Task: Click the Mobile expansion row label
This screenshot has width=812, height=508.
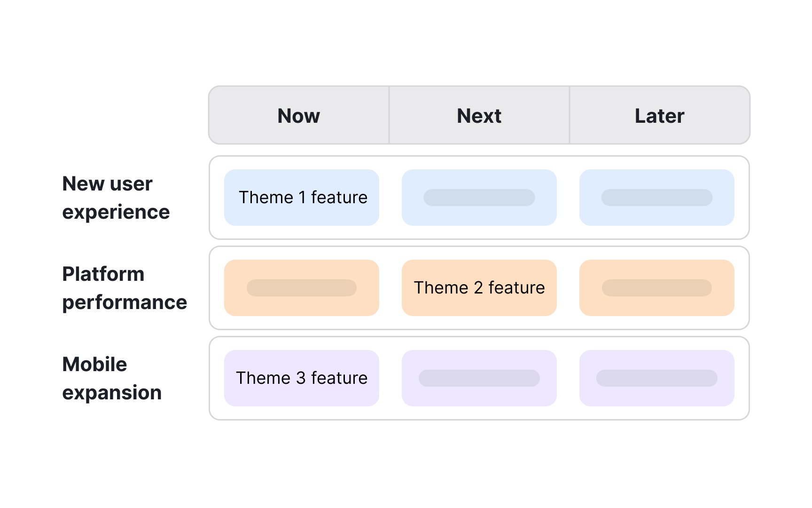Action: point(112,378)
